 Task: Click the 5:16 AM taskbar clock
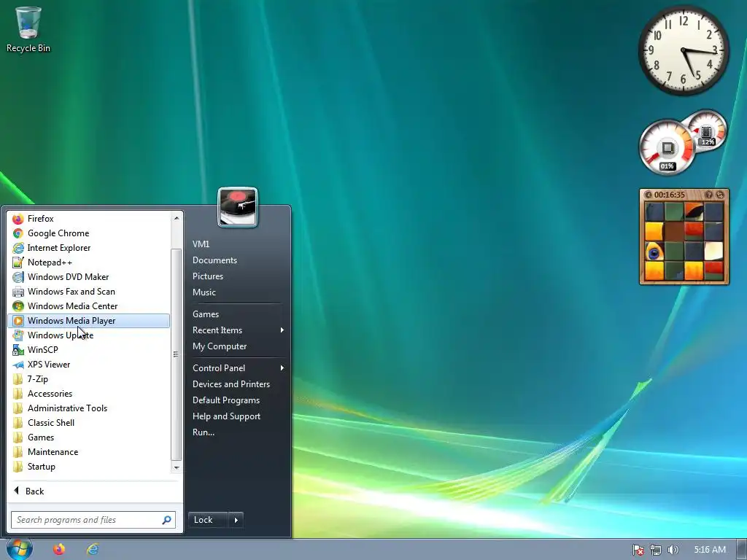[x=710, y=550]
